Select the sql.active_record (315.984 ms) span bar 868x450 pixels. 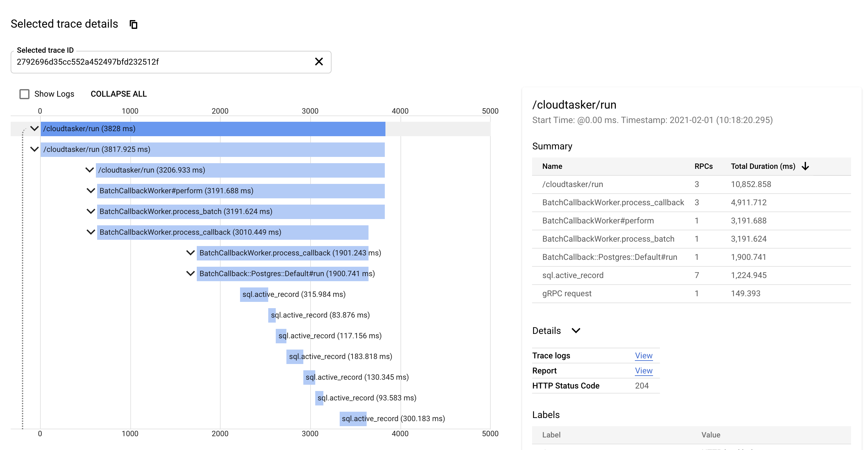254,294
